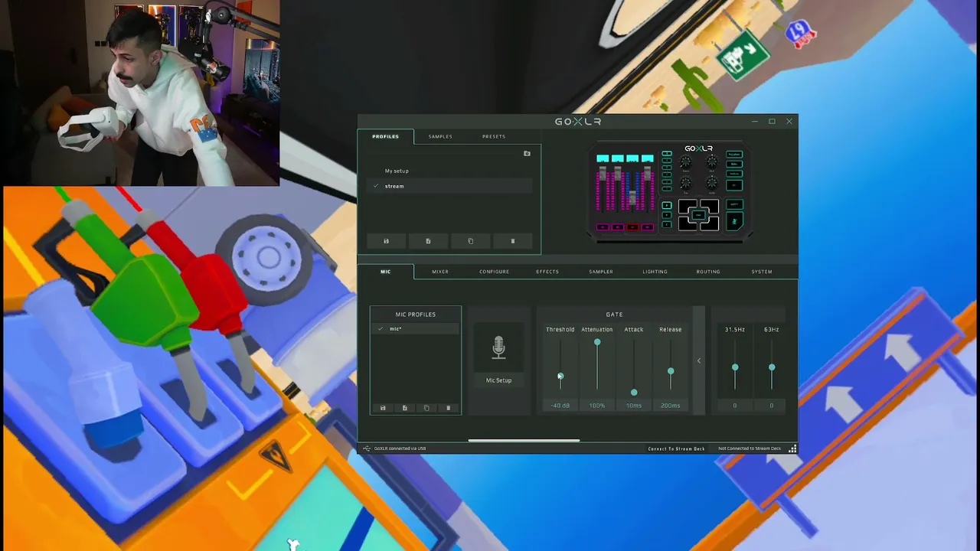
Task: Create a new profile
Action: tap(428, 241)
